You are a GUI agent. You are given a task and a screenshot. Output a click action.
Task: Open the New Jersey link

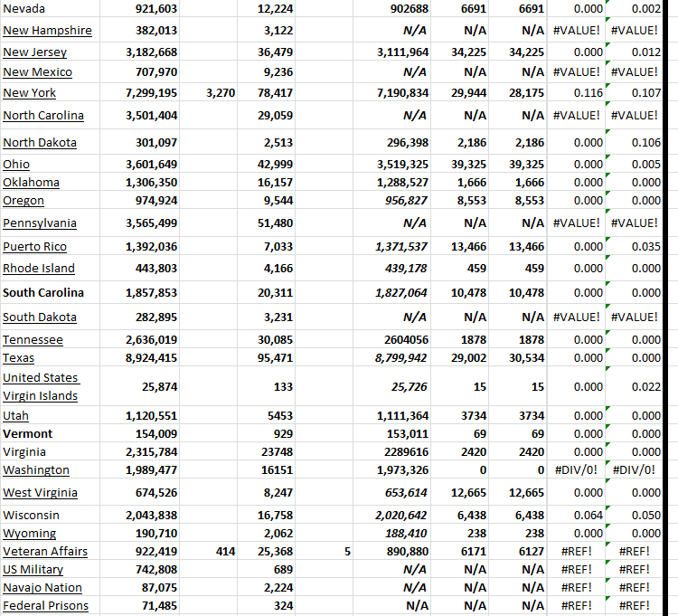[x=34, y=52]
